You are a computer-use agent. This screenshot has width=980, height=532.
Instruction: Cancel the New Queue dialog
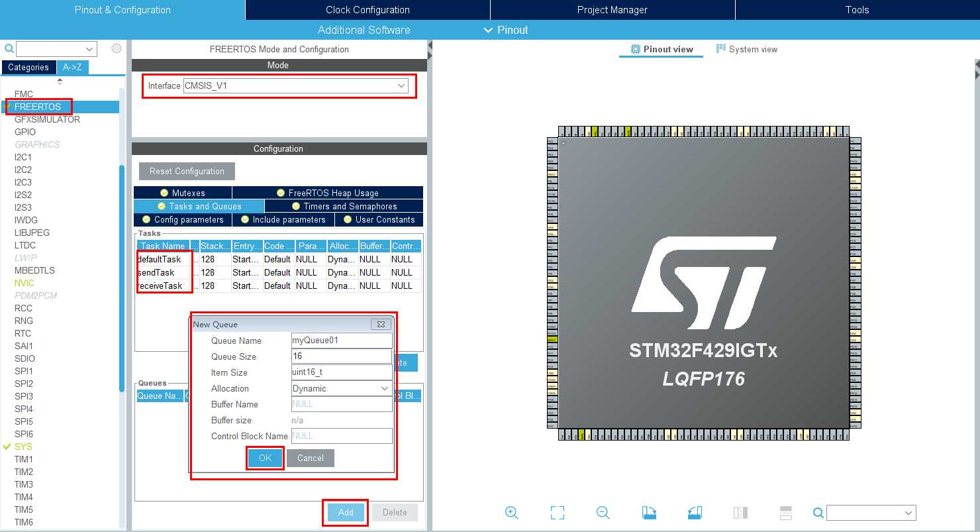(311, 458)
